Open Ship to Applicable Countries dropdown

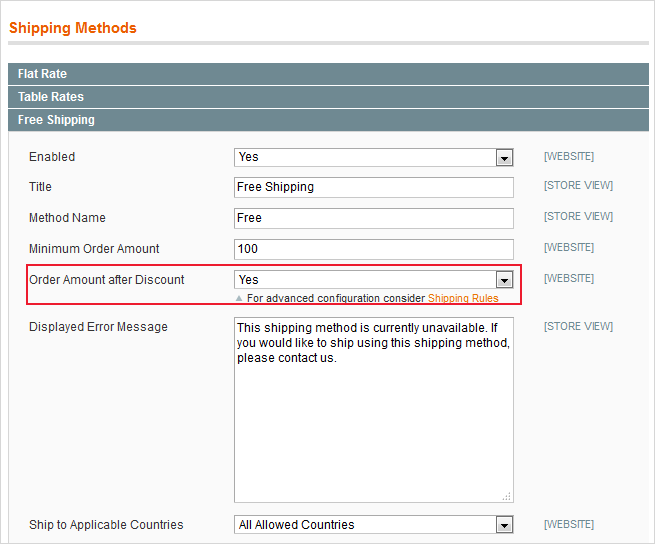[x=373, y=525]
